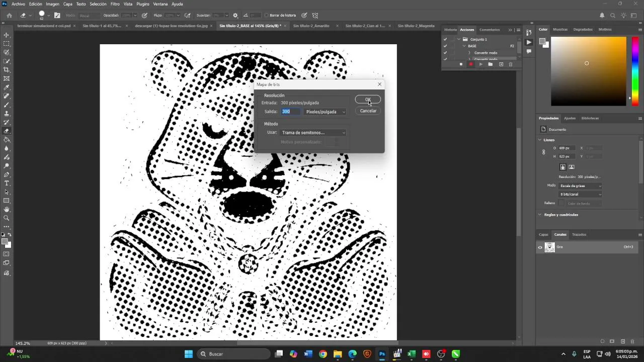
Task: Open the Filtro menu
Action: 115,4
